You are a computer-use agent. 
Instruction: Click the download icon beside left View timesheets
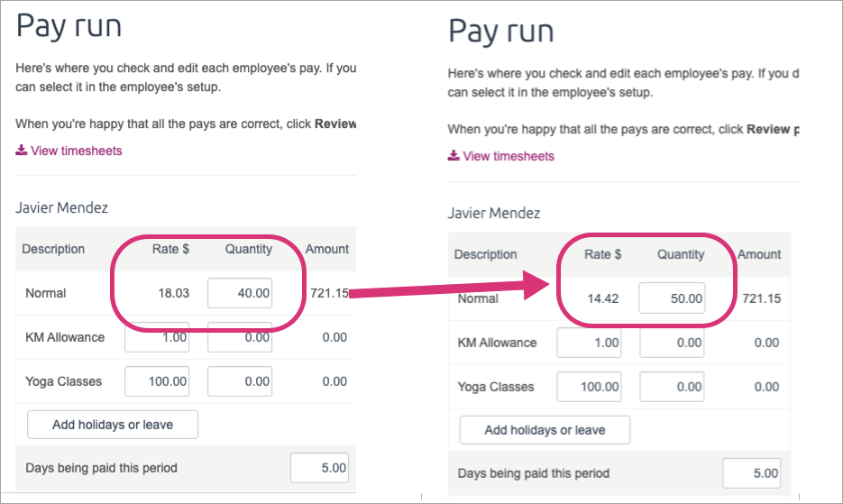click(22, 151)
